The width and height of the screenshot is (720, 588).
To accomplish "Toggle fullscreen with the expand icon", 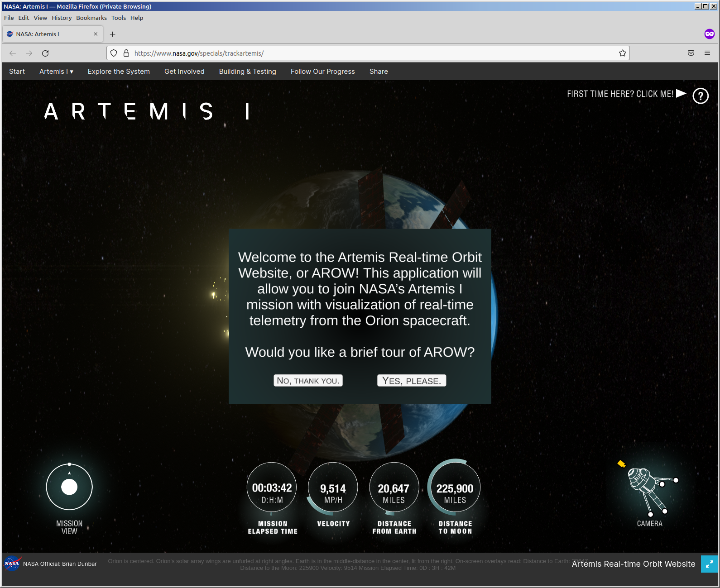I will (710, 564).
